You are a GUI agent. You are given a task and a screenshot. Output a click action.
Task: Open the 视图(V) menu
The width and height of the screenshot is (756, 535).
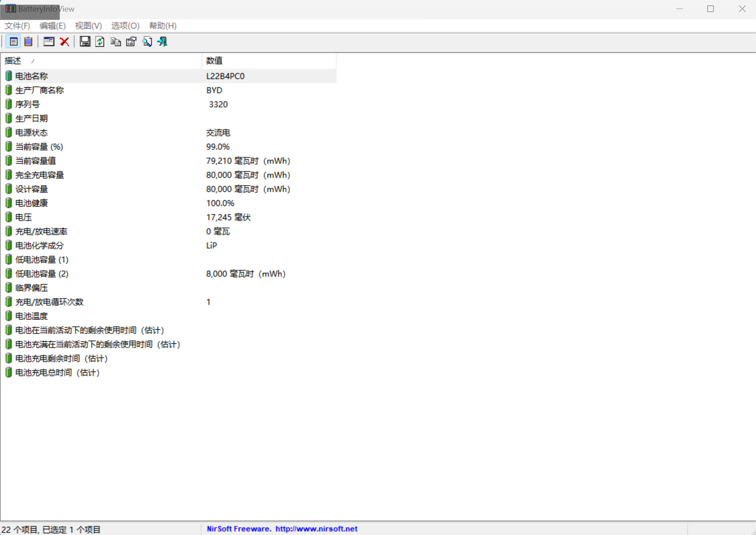pyautogui.click(x=88, y=26)
